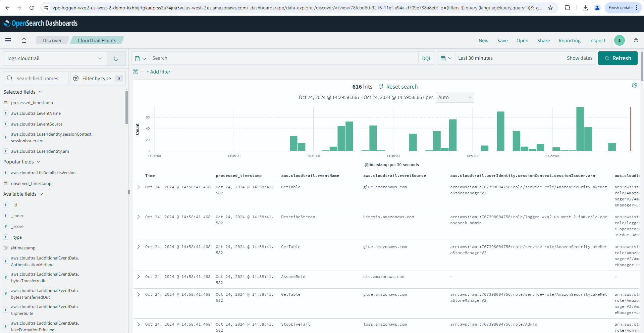Click Last 30 minutes time range
This screenshot has width=644, height=333.
475,58
